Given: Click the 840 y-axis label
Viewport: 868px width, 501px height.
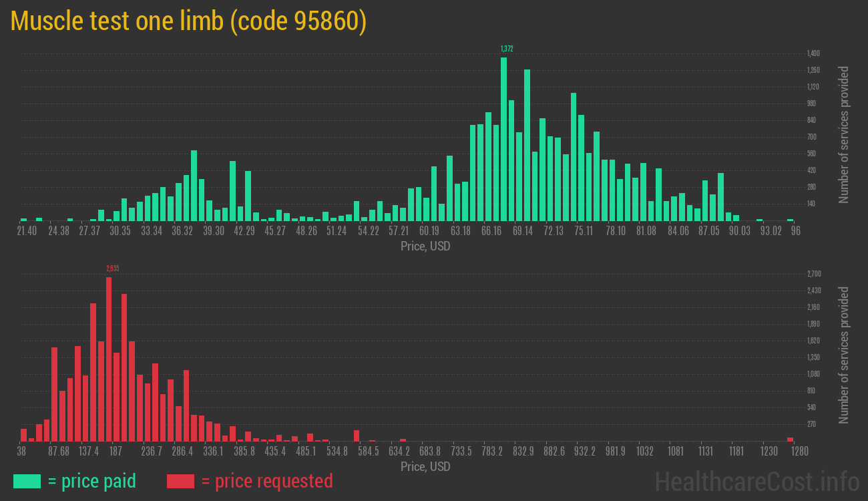Looking at the screenshot, I should click(812, 120).
